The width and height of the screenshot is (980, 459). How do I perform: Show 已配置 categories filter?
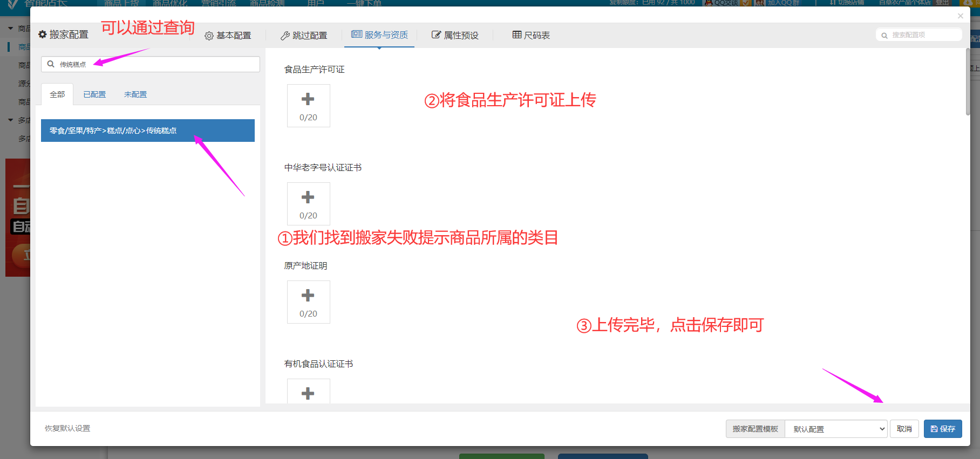tap(94, 94)
